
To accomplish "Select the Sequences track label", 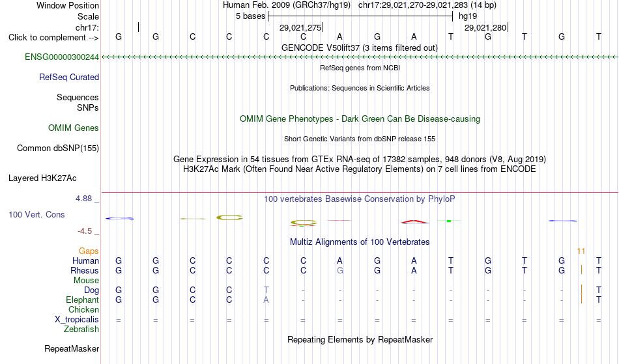I will 78,98.
